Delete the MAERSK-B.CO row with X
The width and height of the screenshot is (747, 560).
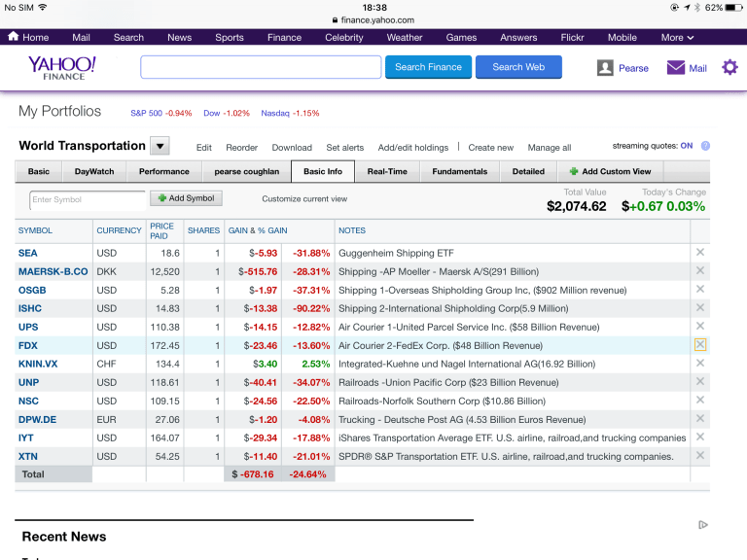(x=700, y=270)
